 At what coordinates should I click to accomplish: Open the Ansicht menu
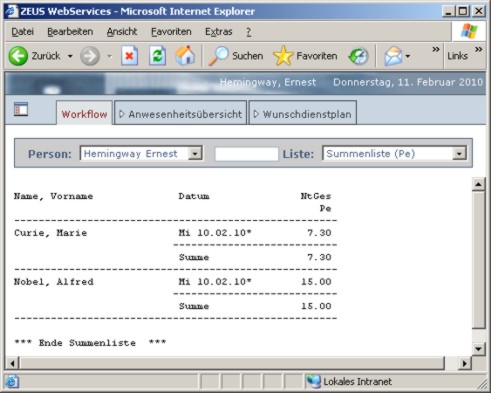coord(122,32)
